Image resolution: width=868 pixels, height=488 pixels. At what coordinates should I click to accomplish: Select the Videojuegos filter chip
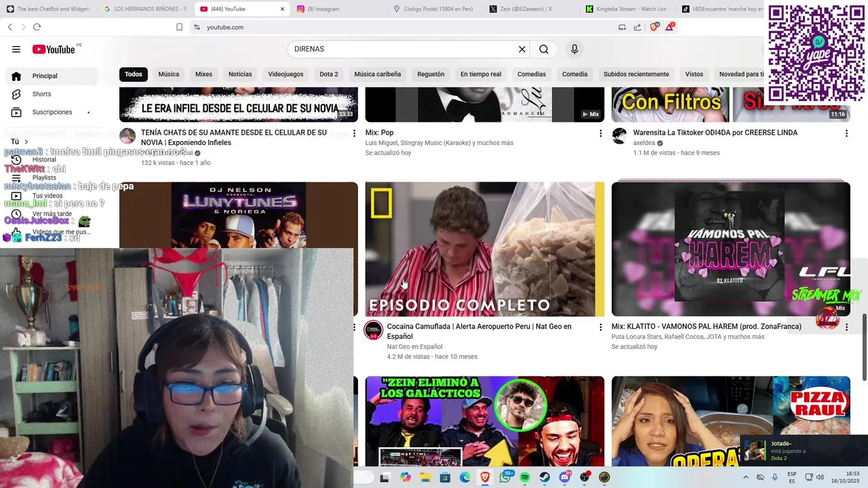285,74
